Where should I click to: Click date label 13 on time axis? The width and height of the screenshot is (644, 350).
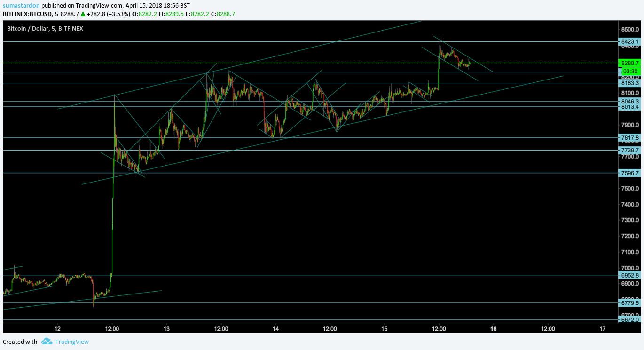(x=167, y=329)
